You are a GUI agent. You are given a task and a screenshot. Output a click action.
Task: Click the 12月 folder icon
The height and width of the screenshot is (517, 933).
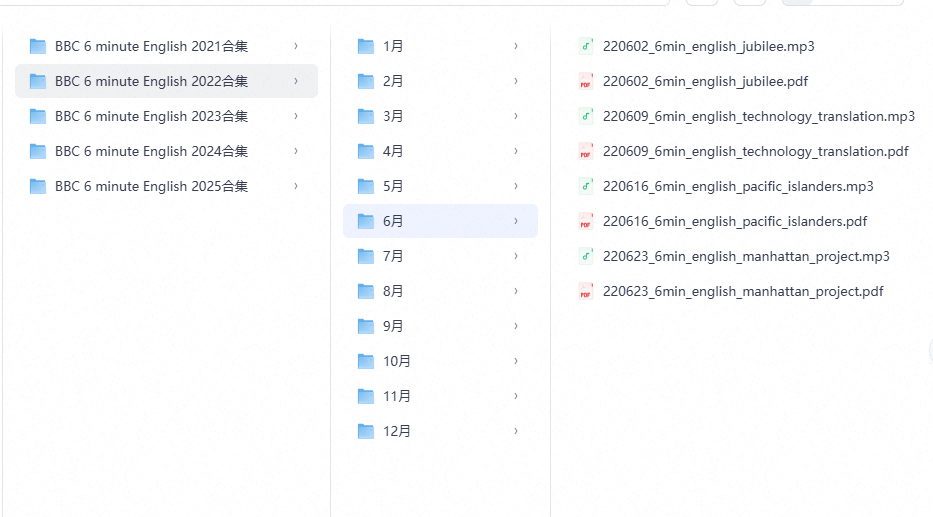pos(365,432)
